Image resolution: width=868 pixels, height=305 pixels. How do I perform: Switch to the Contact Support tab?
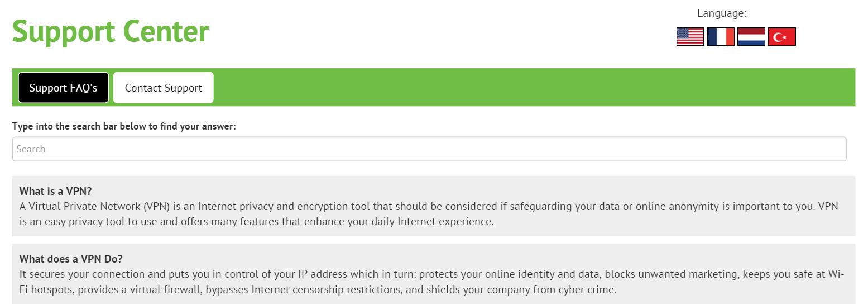pyautogui.click(x=164, y=88)
